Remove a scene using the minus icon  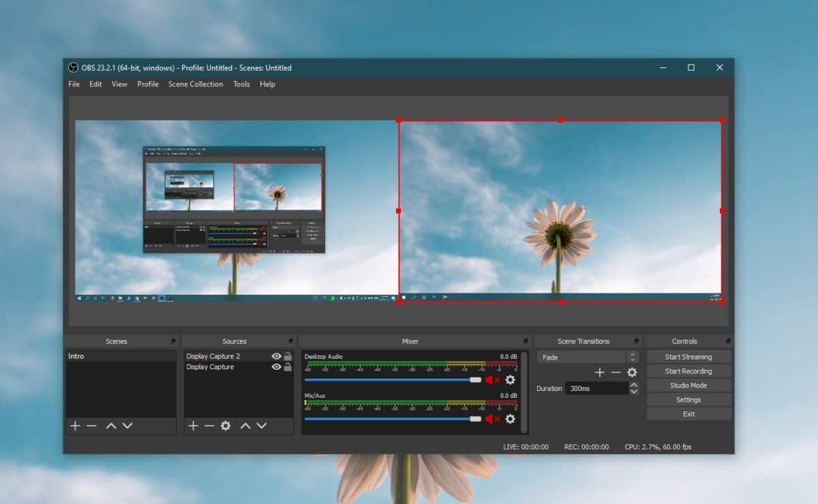pos(90,426)
